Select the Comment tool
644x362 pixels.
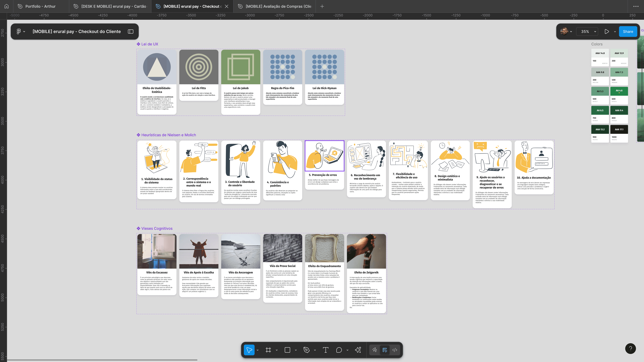tap(339, 350)
